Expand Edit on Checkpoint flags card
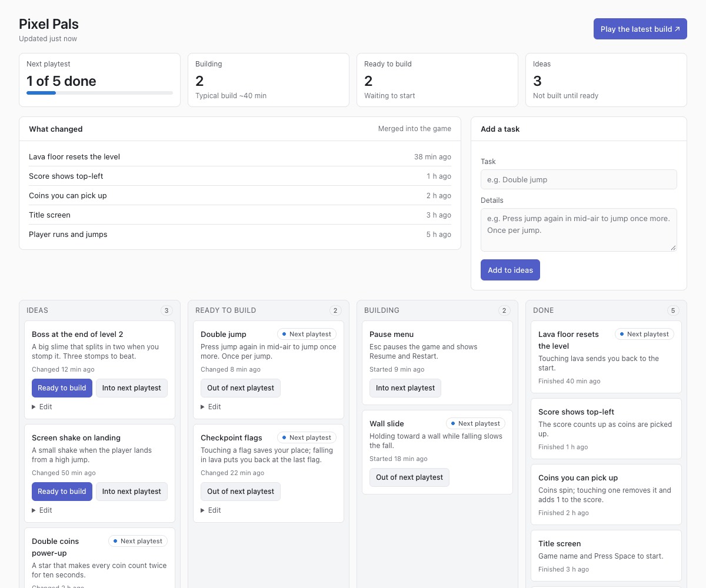Viewport: 706px width, 588px height. coord(211,510)
